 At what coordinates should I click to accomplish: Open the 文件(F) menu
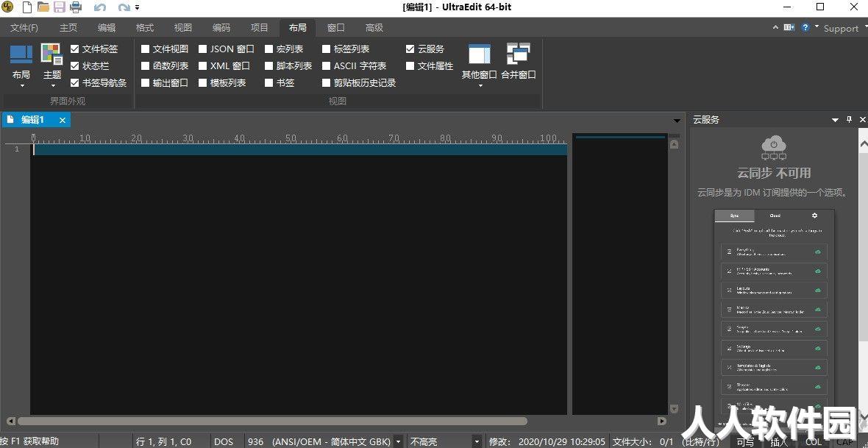tap(24, 28)
